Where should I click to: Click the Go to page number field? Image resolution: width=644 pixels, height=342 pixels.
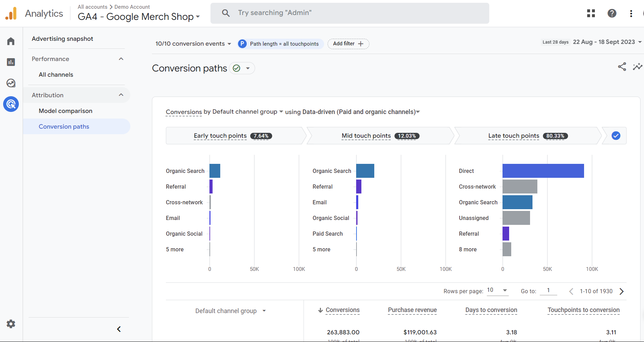[549, 290]
